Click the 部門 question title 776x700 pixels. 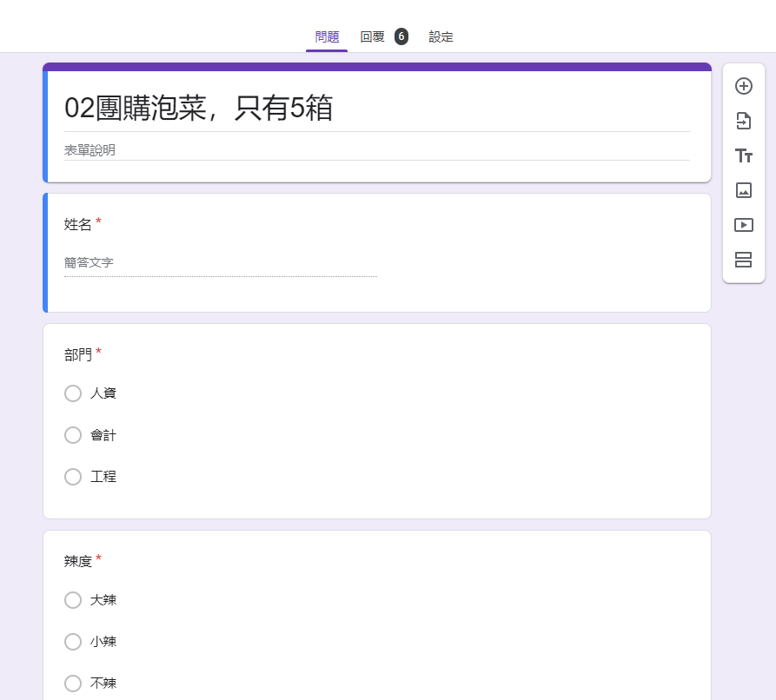point(77,354)
